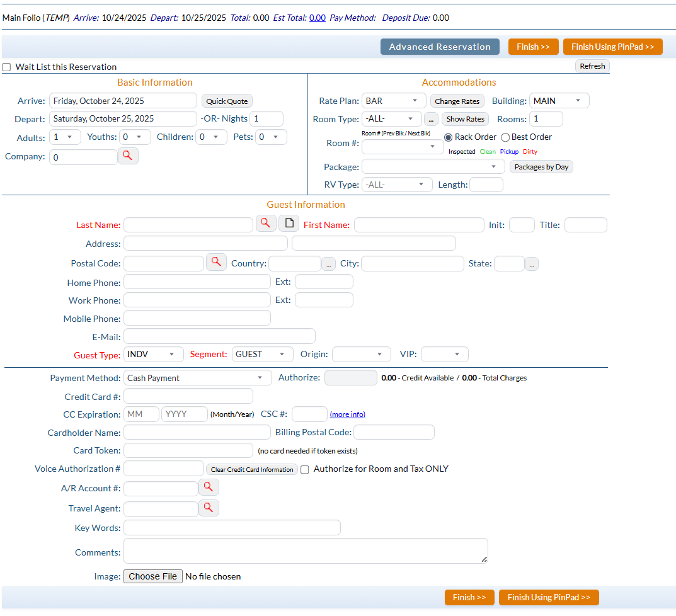Open the Travel Agent search icon
The height and width of the screenshot is (616, 676).
click(209, 508)
